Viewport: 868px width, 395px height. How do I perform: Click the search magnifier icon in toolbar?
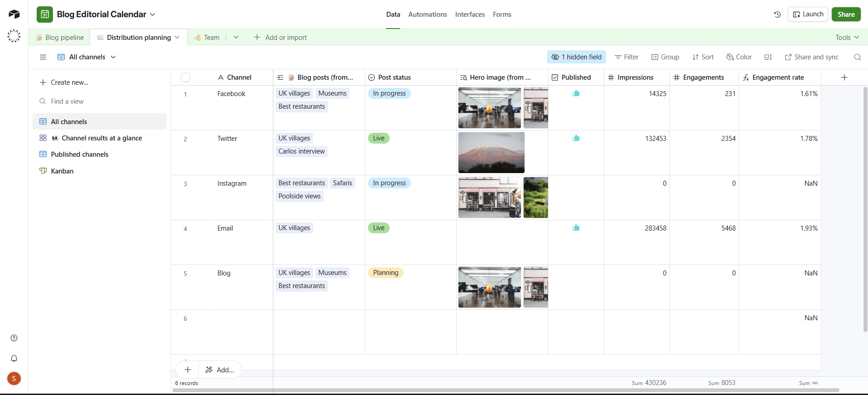[x=857, y=57]
